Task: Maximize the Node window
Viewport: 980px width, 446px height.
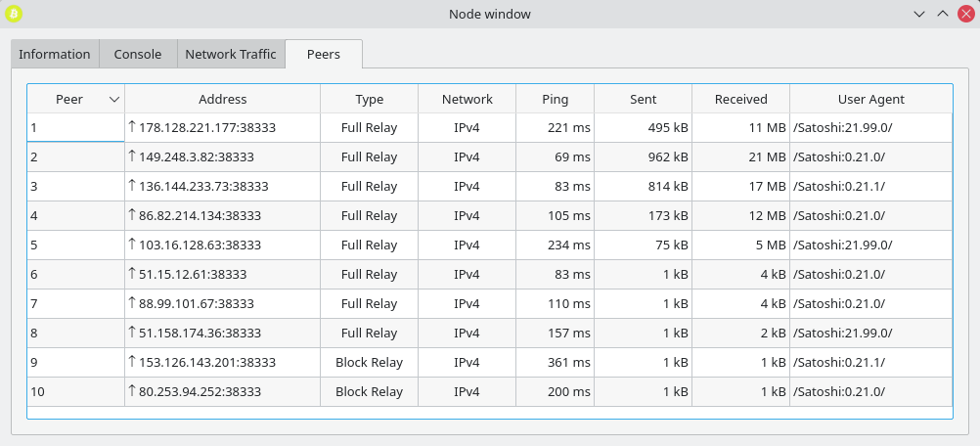Action: click(943, 14)
